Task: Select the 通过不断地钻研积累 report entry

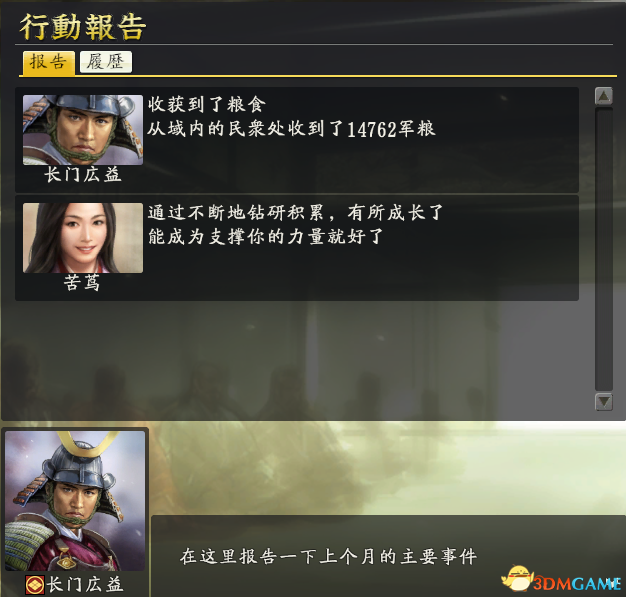Action: [297, 248]
